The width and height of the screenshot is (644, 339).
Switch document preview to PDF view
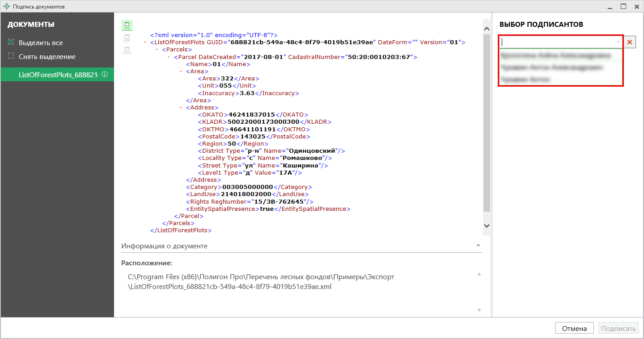point(127,38)
